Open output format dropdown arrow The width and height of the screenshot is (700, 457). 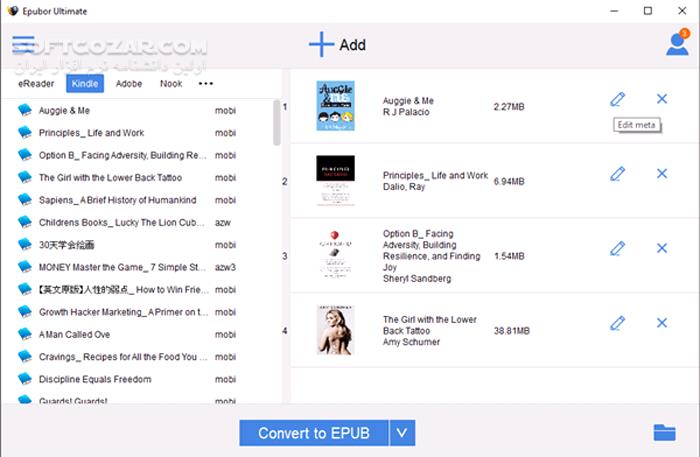coord(402,433)
